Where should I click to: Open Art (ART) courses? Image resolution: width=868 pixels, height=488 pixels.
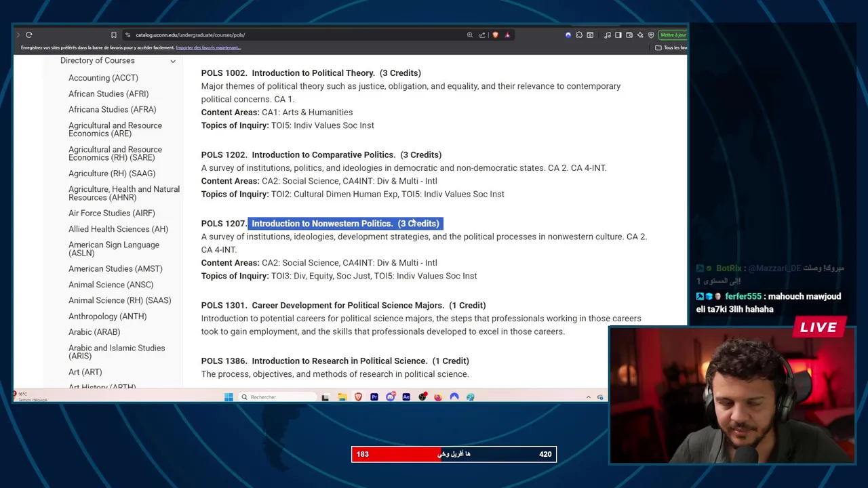(85, 372)
